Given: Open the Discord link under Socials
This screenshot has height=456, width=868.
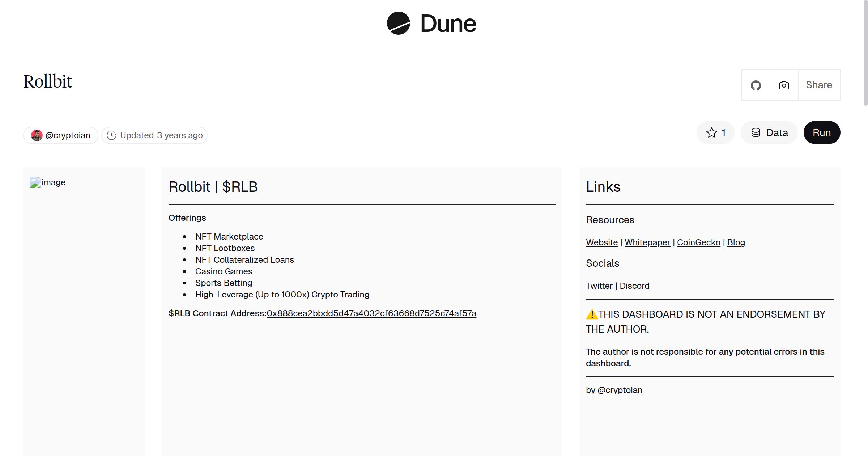Looking at the screenshot, I should click(634, 286).
